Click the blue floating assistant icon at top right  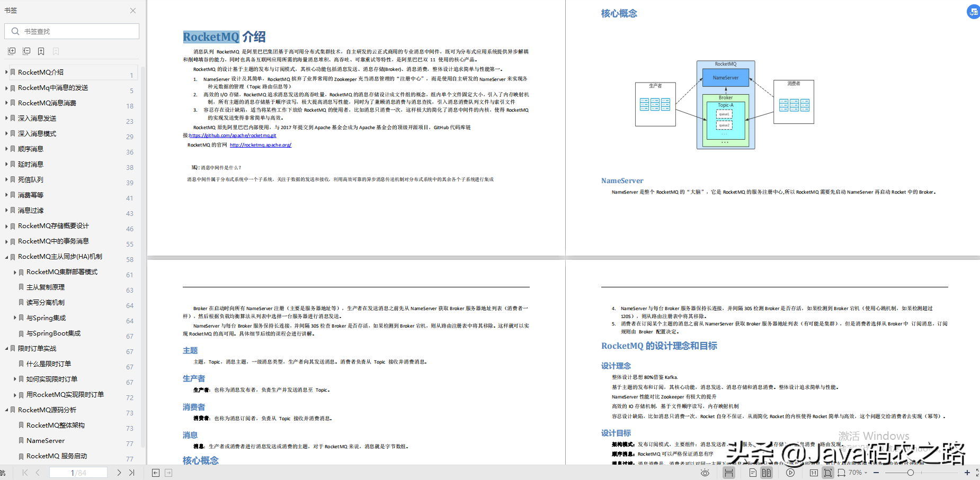pyautogui.click(x=974, y=12)
